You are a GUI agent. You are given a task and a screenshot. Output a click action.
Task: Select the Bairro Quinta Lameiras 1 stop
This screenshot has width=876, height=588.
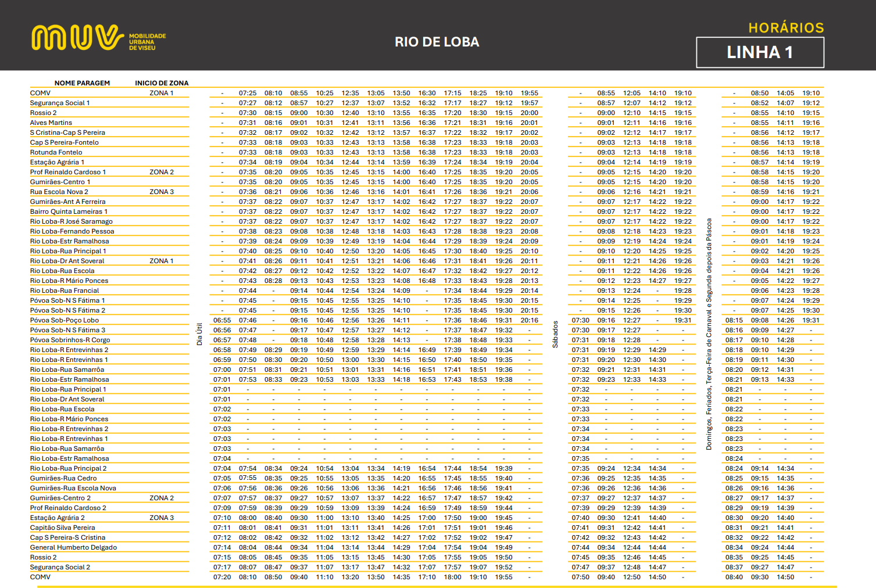pos(69,211)
